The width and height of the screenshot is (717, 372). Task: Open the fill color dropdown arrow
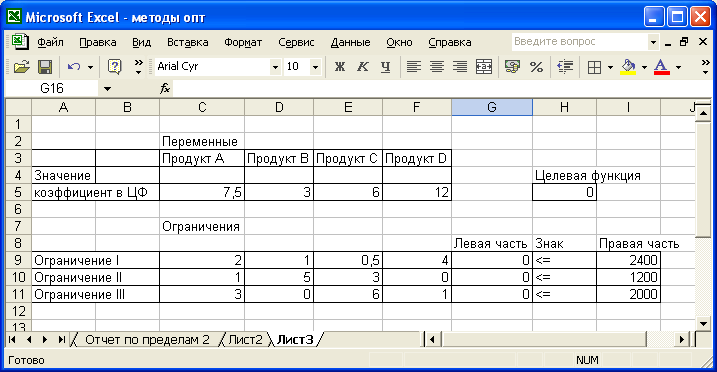[x=644, y=67]
